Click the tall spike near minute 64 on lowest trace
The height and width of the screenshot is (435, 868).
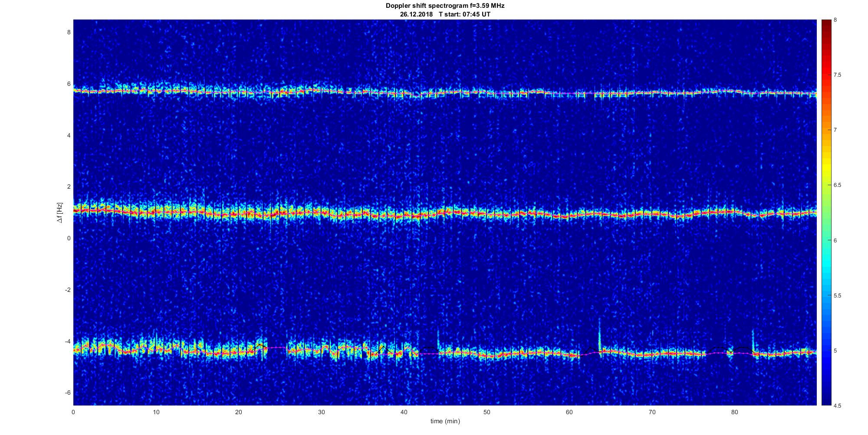click(x=599, y=334)
